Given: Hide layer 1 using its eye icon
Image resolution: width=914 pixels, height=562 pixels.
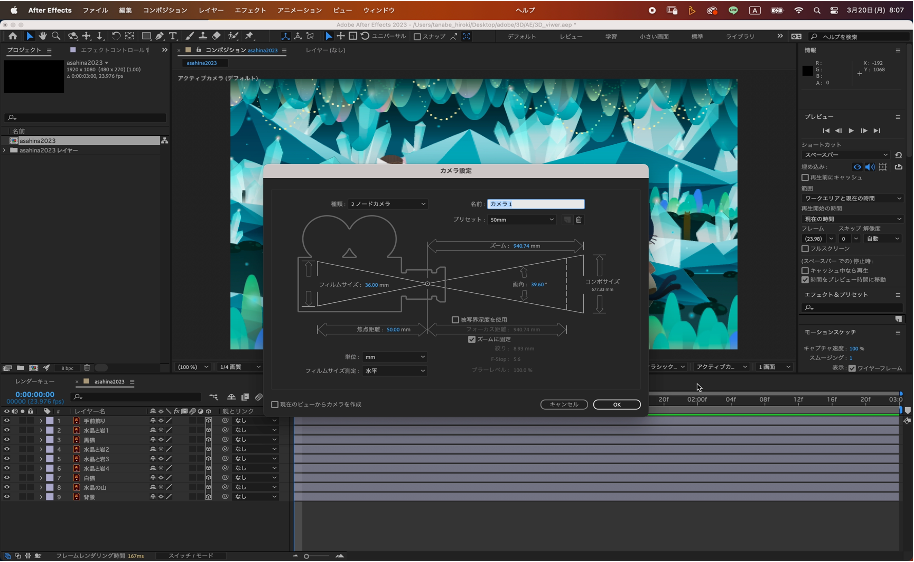Looking at the screenshot, I should [x=7, y=421].
